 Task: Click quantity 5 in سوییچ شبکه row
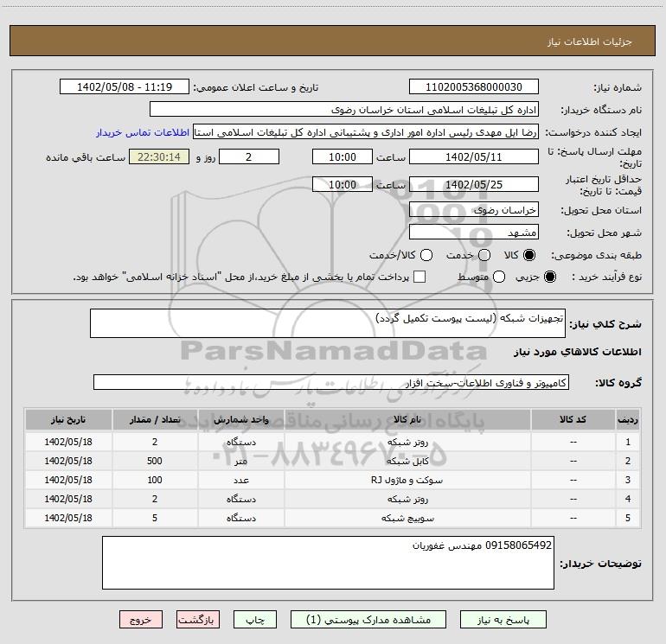[x=155, y=519]
